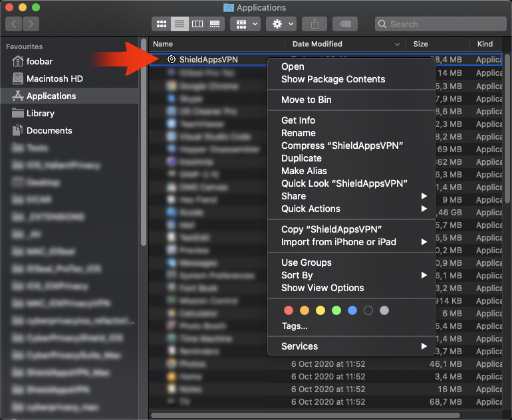Click the ShieldAppsVPN app icon
The width and height of the screenshot is (512, 420).
172,59
